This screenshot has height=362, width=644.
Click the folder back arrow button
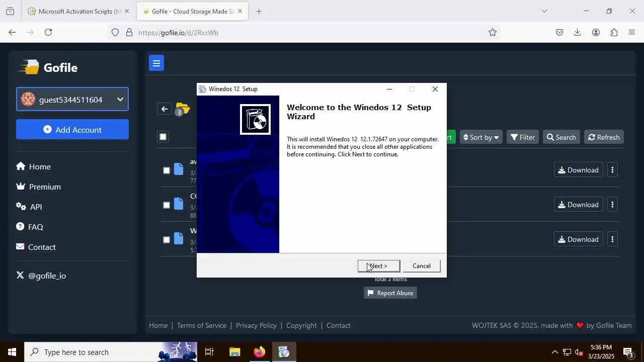[165, 109]
